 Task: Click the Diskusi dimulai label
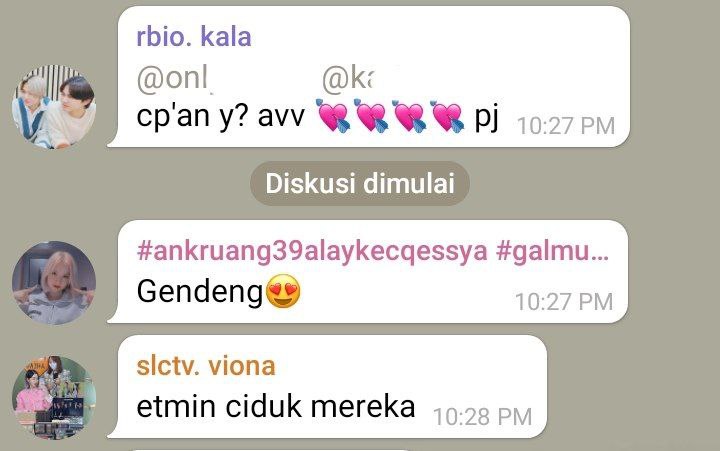tap(360, 183)
